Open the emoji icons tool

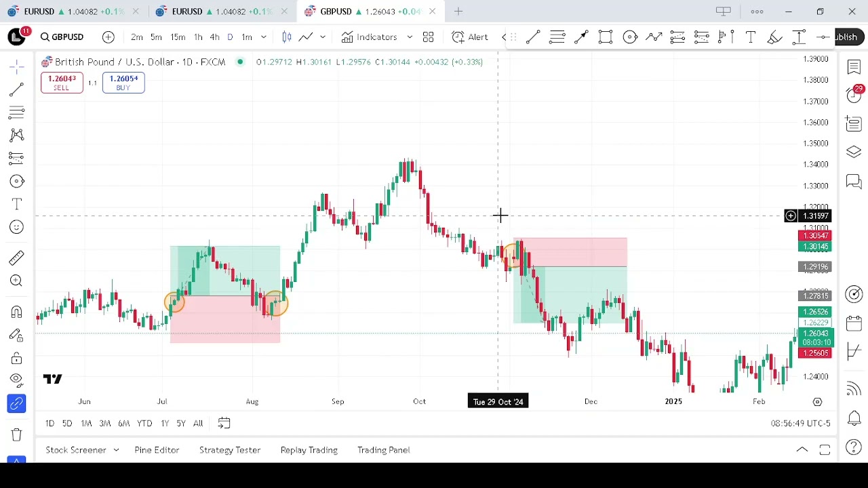(16, 227)
